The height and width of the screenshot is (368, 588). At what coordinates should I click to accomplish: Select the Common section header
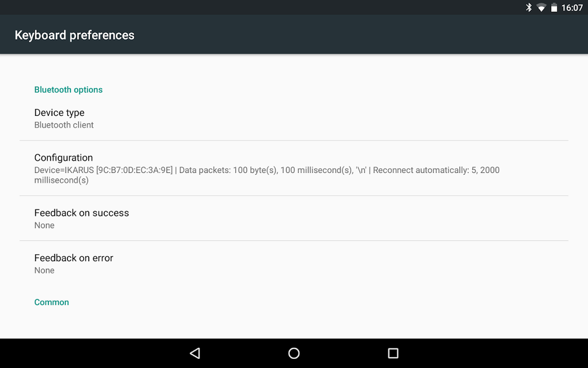[x=51, y=302]
